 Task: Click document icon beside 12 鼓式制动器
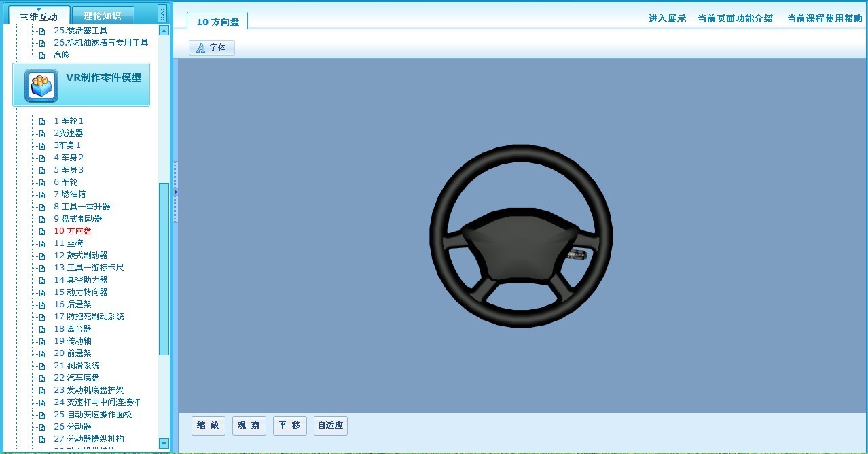click(x=42, y=256)
